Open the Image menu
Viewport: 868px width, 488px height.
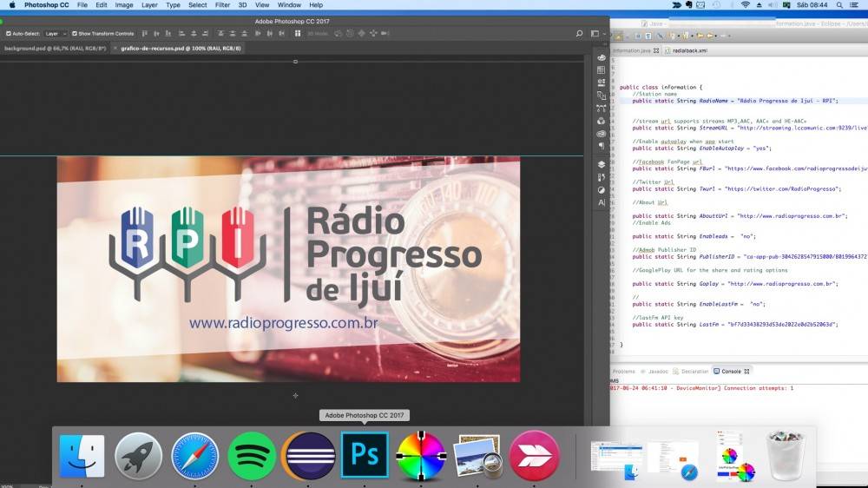(x=124, y=5)
